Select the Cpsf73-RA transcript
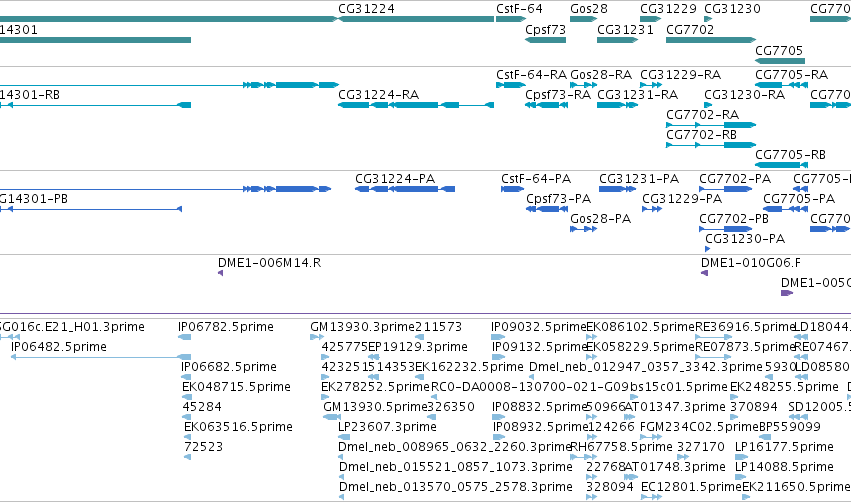The width and height of the screenshot is (851, 502). pyautogui.click(x=547, y=105)
